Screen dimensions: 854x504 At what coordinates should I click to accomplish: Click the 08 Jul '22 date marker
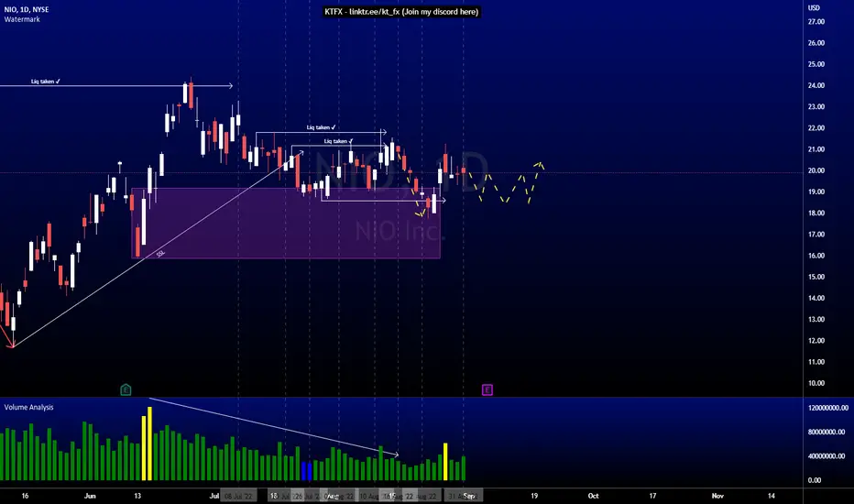pos(238,497)
